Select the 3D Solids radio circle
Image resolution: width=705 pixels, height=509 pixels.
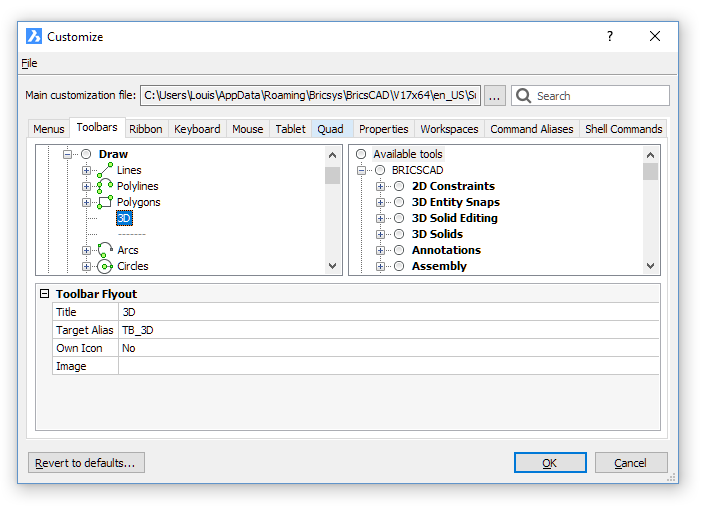(399, 234)
